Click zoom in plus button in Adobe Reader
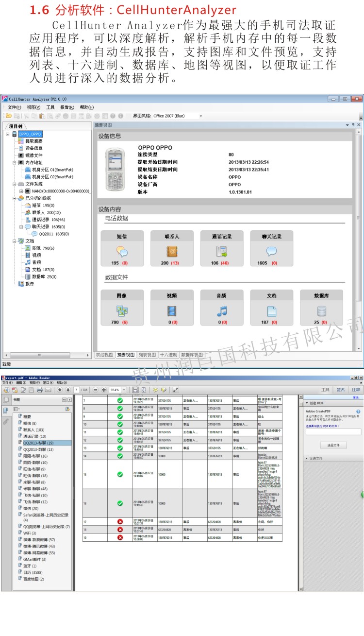This screenshot has width=364, height=636. (x=103, y=390)
